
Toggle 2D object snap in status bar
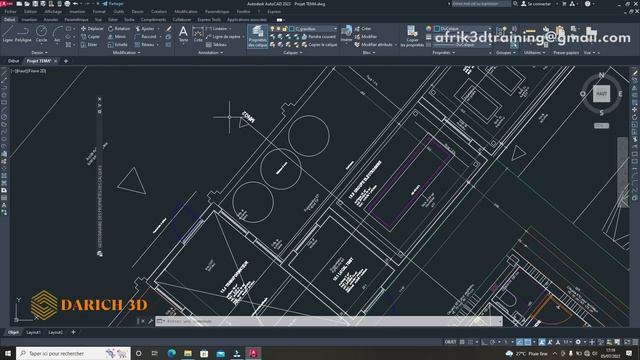528,342
